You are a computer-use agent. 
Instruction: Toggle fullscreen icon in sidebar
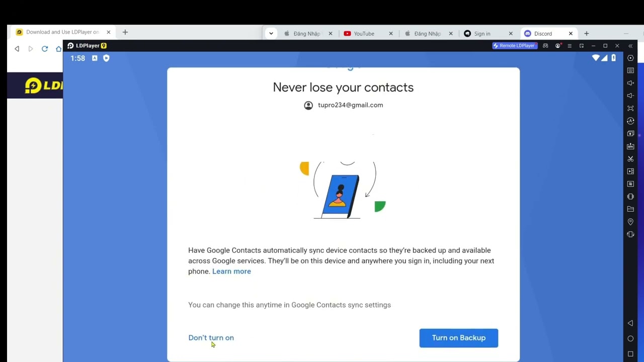point(630,108)
